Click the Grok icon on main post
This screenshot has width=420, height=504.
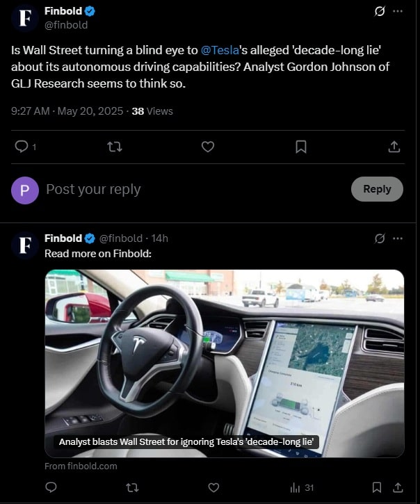click(x=380, y=12)
